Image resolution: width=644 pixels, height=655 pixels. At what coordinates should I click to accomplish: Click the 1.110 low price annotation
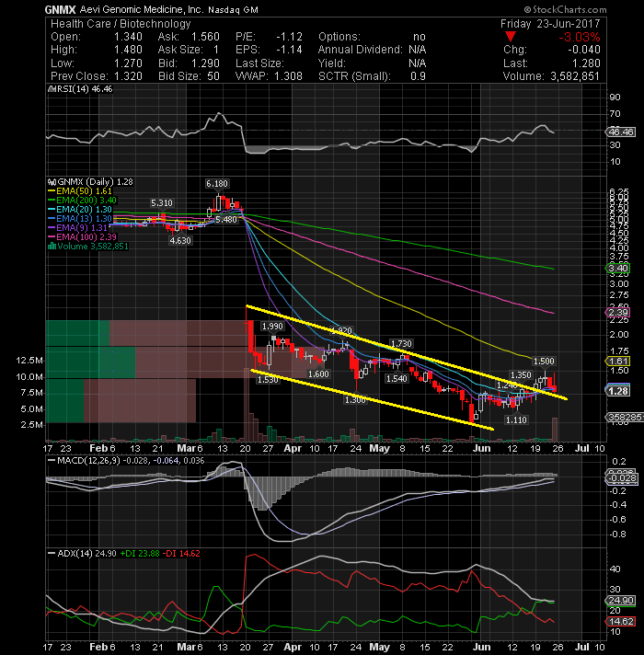pos(516,419)
